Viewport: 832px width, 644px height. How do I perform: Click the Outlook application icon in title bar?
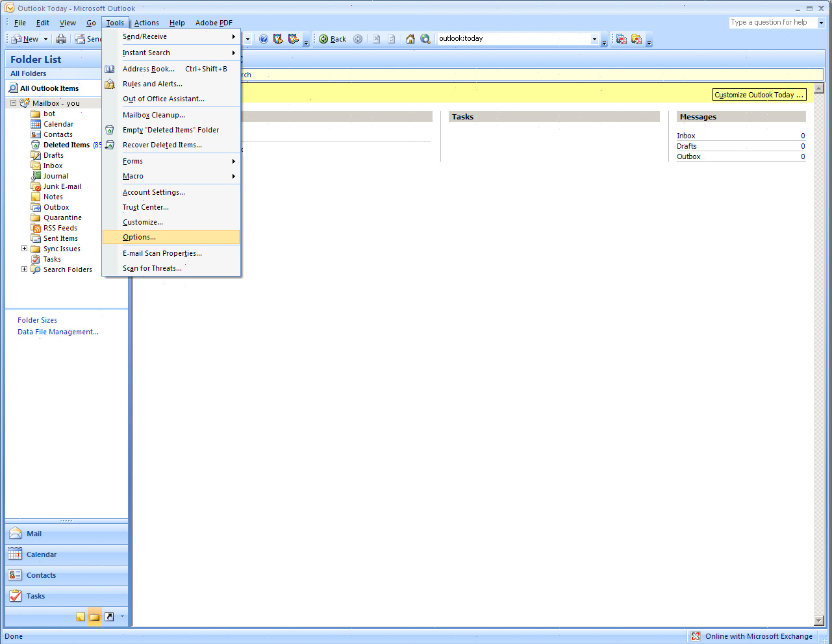(10, 8)
